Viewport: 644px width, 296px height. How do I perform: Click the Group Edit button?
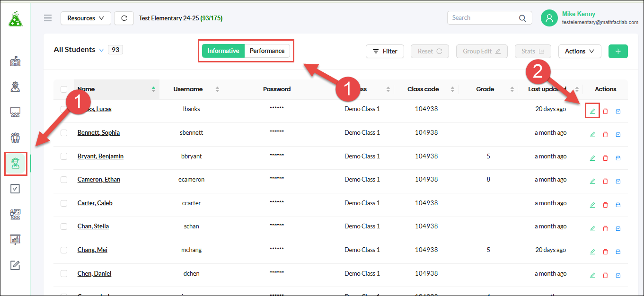pos(482,51)
